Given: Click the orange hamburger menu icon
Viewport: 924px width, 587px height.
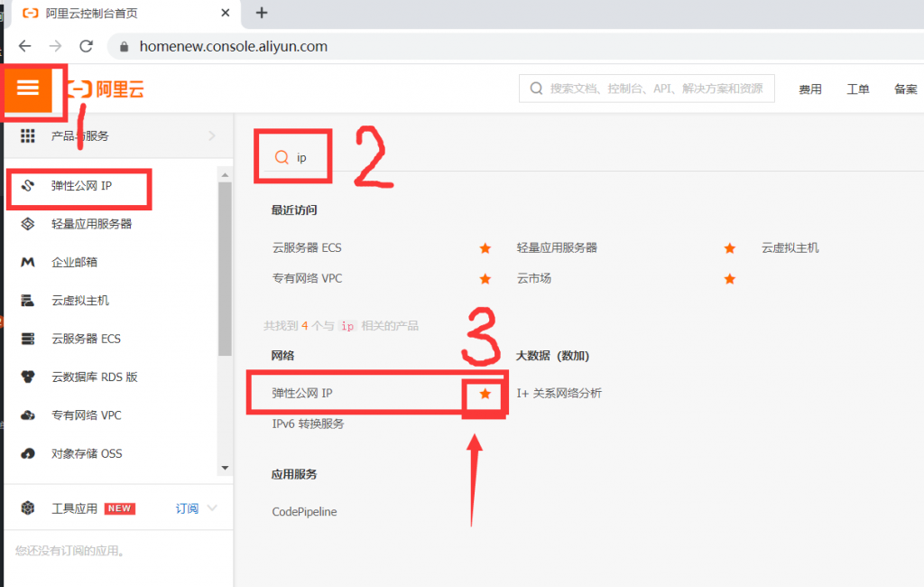Looking at the screenshot, I should click(28, 88).
